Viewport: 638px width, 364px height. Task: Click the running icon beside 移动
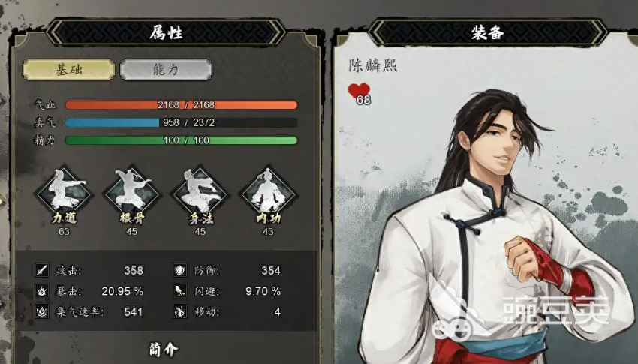click(179, 312)
